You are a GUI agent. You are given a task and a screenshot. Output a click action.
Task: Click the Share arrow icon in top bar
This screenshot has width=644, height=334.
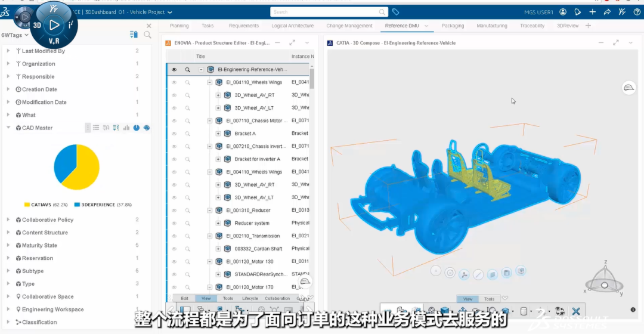click(607, 12)
